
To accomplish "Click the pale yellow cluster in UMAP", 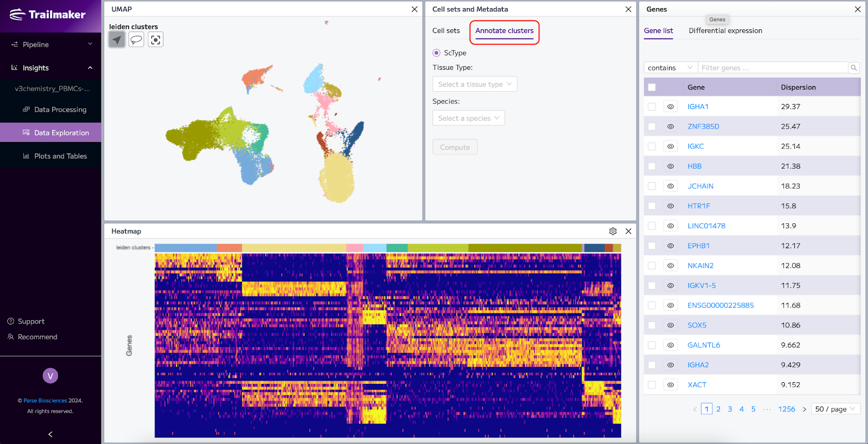I will tap(337, 179).
